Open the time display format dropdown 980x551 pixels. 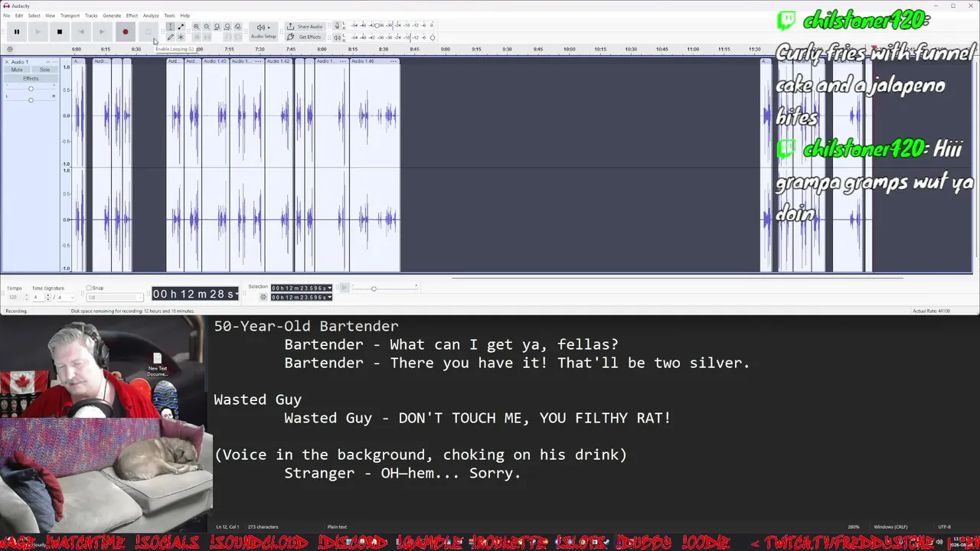point(237,294)
